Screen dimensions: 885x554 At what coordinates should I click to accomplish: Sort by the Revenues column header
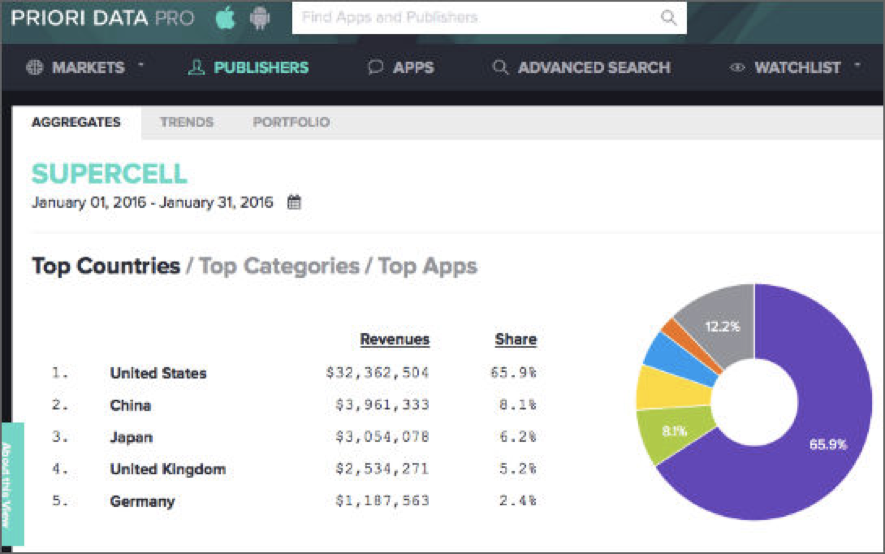[x=395, y=339]
